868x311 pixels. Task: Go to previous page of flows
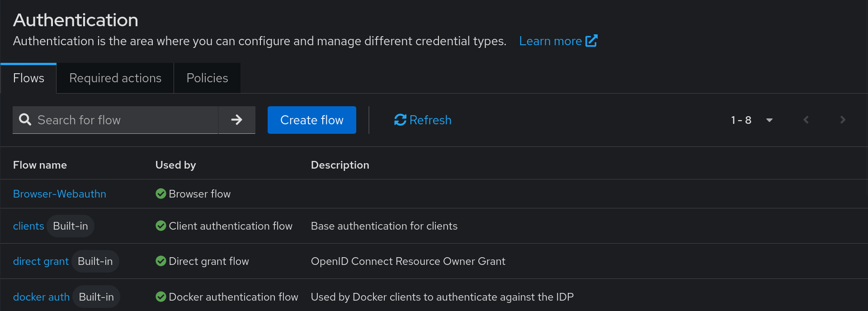(806, 120)
